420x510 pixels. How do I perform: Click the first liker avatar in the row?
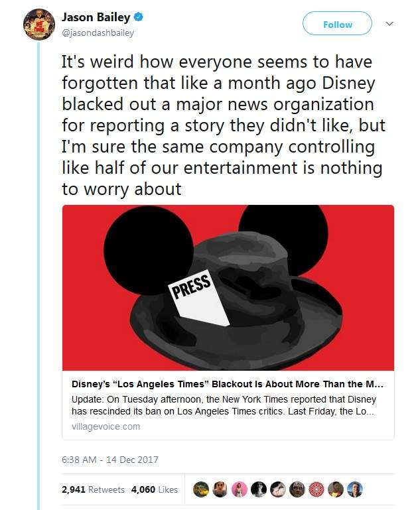tap(201, 489)
